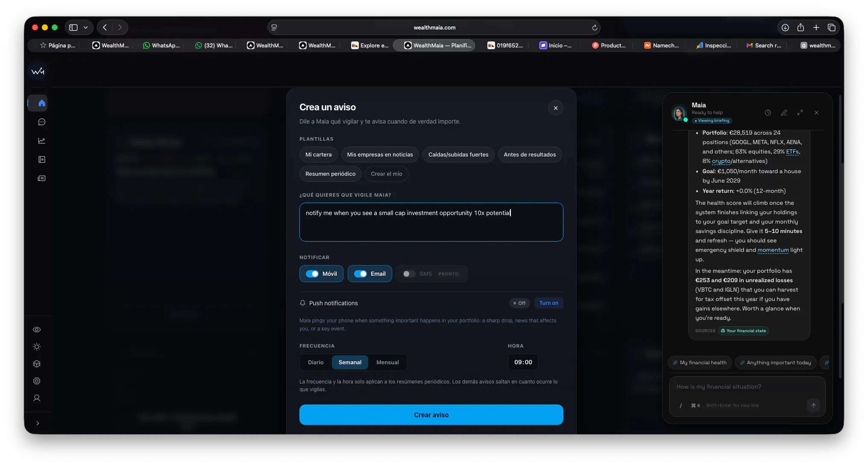The height and width of the screenshot is (466, 868).
Task: Select Mensual frequency option
Action: point(387,362)
